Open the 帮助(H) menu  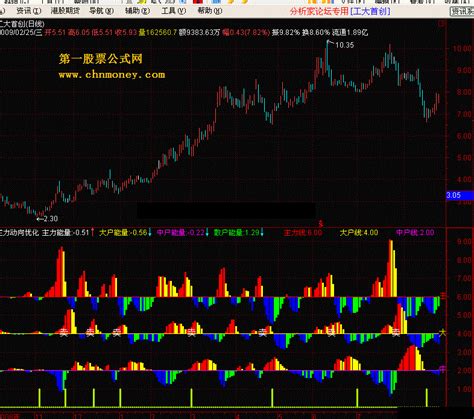pos(210,11)
